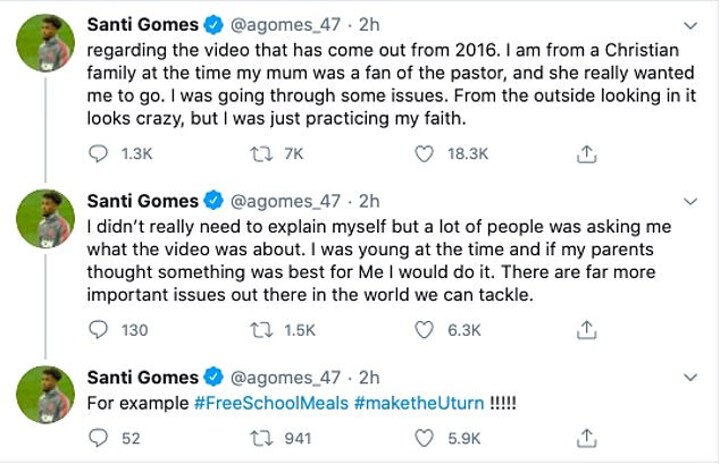Click the @agomes_47 handle in the third tweet
Screen dimensions: 720x464
pos(288,377)
